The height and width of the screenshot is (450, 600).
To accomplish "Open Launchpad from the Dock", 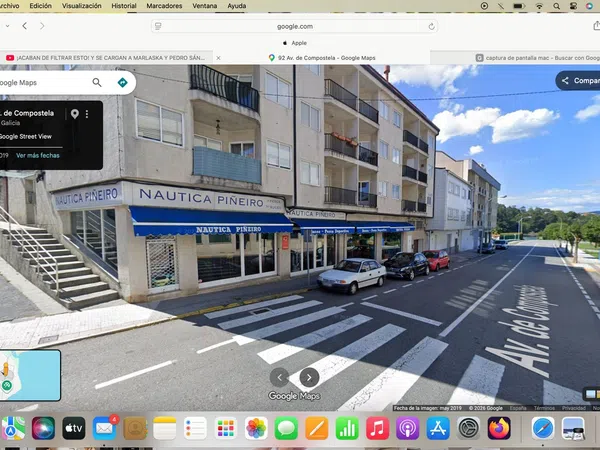I will [x=226, y=428].
